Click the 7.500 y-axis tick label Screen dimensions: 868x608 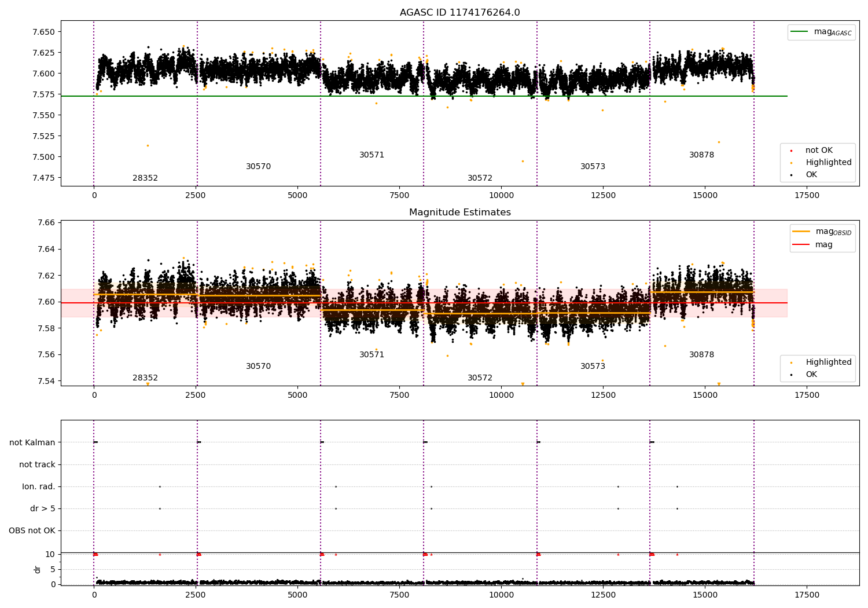44,157
